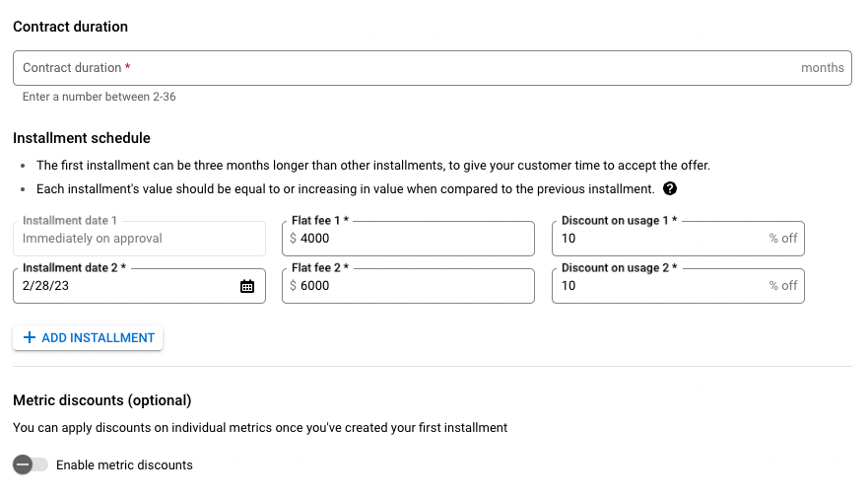Viewport: 868px width, 496px height.
Task: Click the Metric discounts (optional) heading
Action: click(x=101, y=400)
